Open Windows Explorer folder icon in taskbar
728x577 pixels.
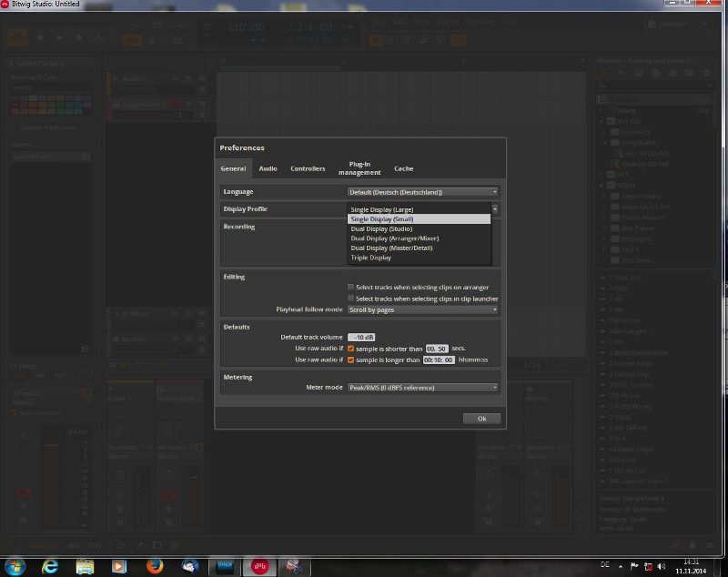tap(85, 566)
